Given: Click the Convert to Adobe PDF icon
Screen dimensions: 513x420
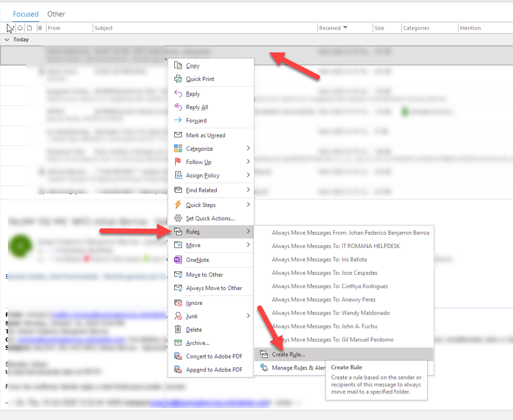Looking at the screenshot, I should click(178, 356).
